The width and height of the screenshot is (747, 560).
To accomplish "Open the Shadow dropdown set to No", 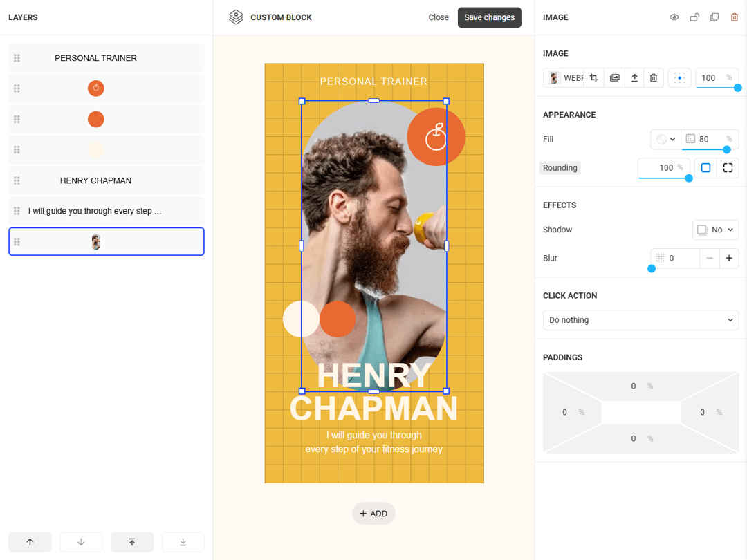I will (715, 229).
